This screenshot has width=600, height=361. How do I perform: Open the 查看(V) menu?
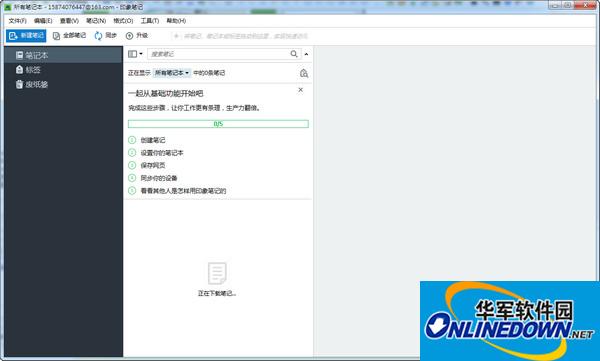point(69,21)
